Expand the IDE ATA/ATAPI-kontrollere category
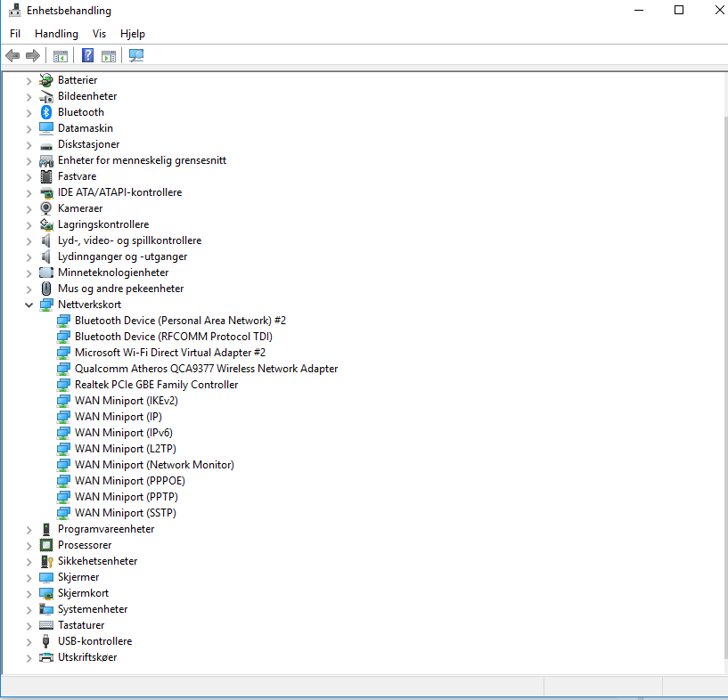This screenshot has width=728, height=700. (x=29, y=193)
